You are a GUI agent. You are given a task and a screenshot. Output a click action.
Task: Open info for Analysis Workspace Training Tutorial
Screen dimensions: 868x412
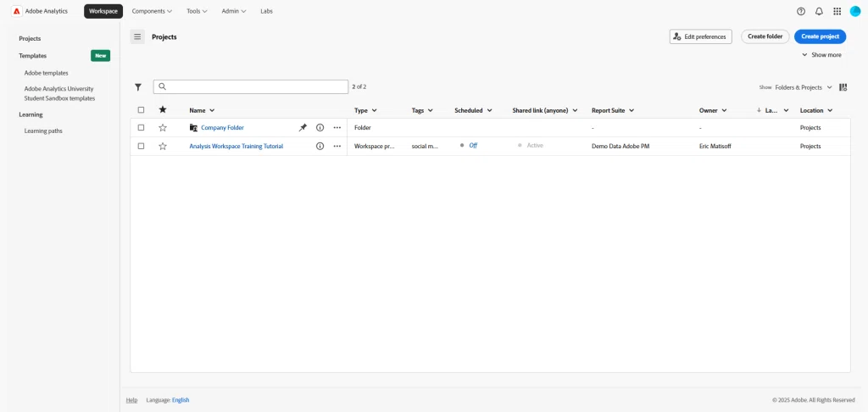tap(320, 146)
